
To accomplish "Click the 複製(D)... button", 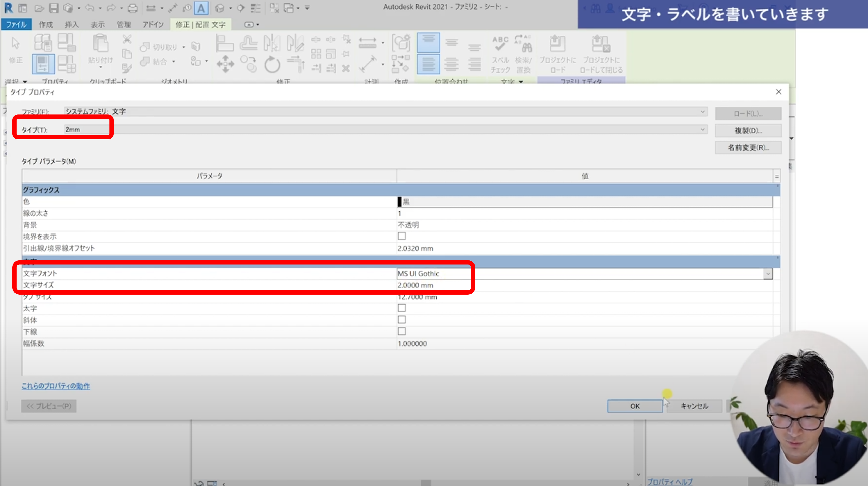I will coord(748,131).
